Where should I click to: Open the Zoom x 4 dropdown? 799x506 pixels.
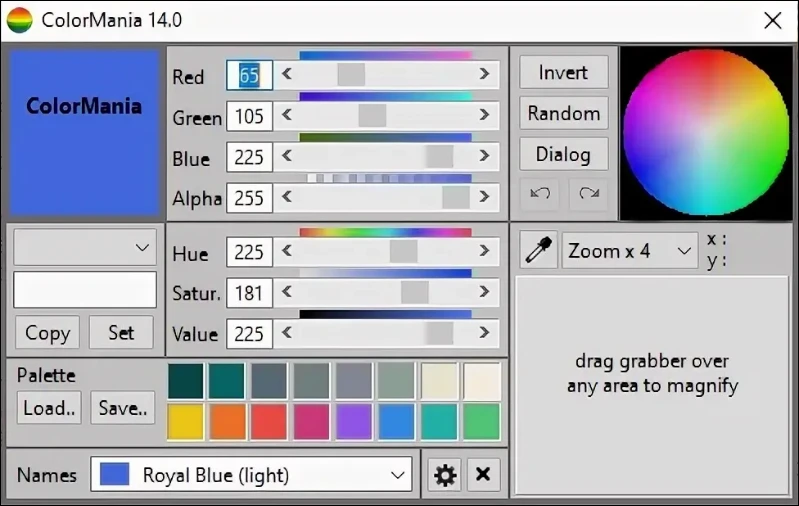point(630,250)
